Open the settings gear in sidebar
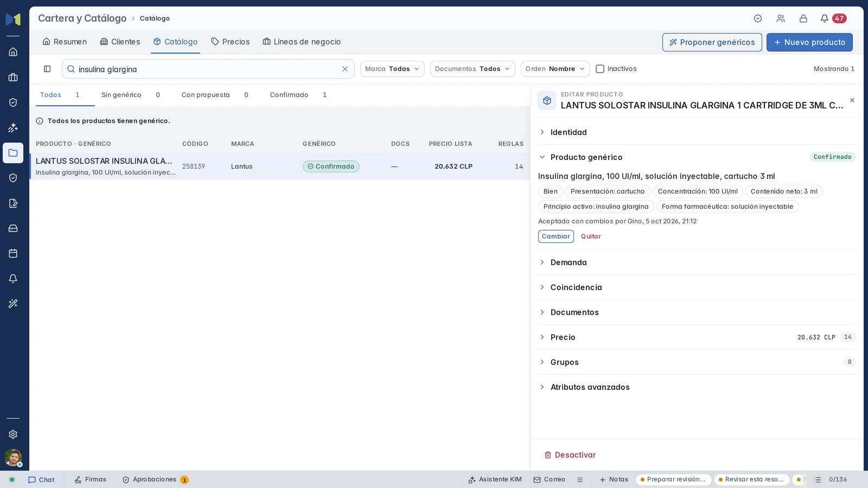868x488 pixels. coord(13,434)
